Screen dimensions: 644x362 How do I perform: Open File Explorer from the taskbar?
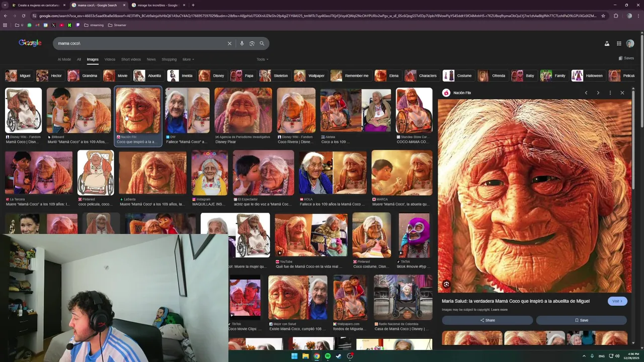(305, 356)
